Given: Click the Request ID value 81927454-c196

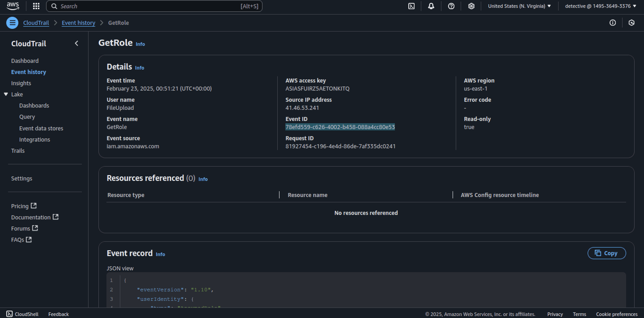Looking at the screenshot, I should coord(341,146).
